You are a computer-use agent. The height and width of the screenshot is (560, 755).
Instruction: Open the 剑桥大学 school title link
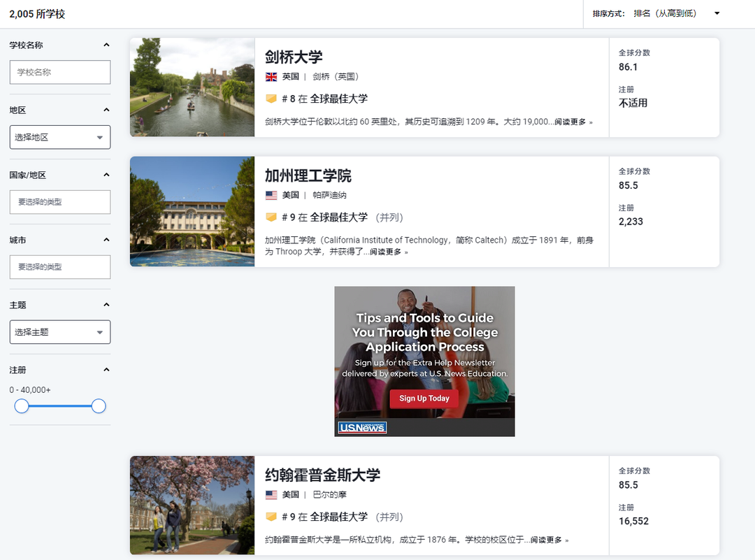[294, 57]
